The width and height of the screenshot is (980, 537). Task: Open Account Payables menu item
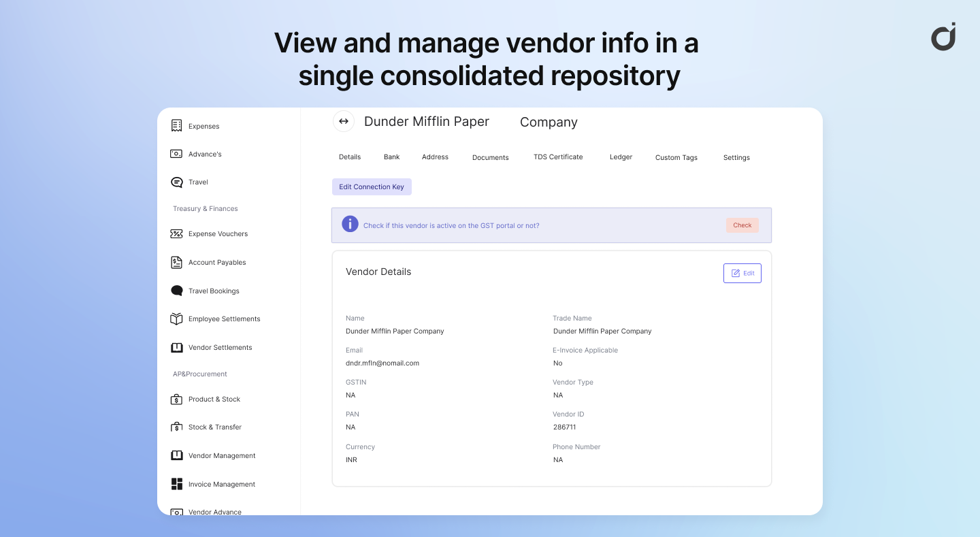[x=217, y=262]
